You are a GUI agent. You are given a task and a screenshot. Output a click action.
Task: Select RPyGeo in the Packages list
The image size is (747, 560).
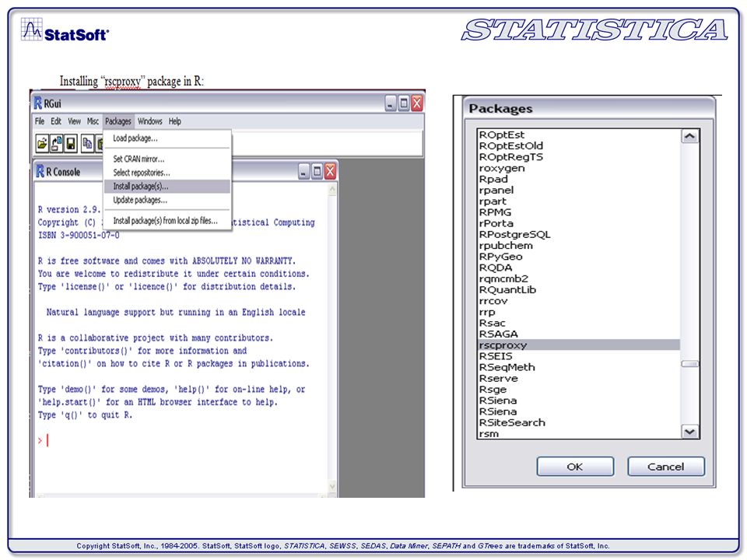(x=579, y=256)
